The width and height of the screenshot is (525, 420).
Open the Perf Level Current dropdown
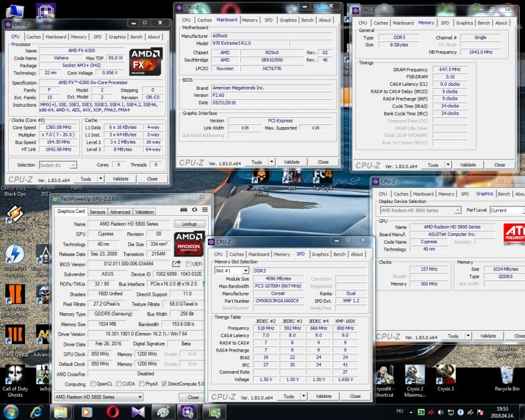click(507, 211)
